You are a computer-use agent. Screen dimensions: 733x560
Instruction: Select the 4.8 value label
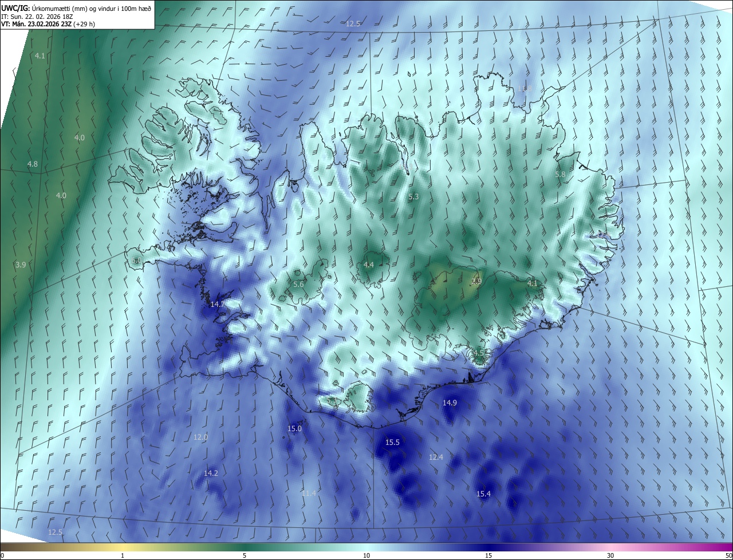[x=33, y=164]
